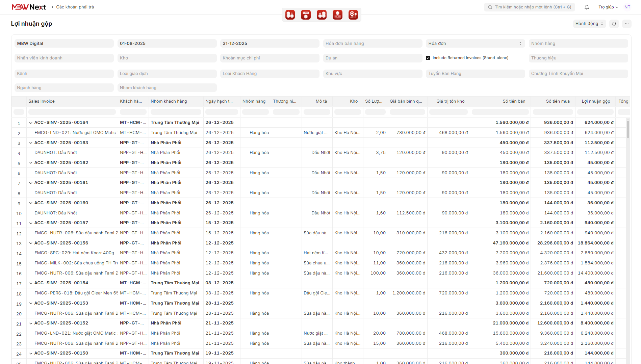Click the NT user avatar

click(x=627, y=7)
